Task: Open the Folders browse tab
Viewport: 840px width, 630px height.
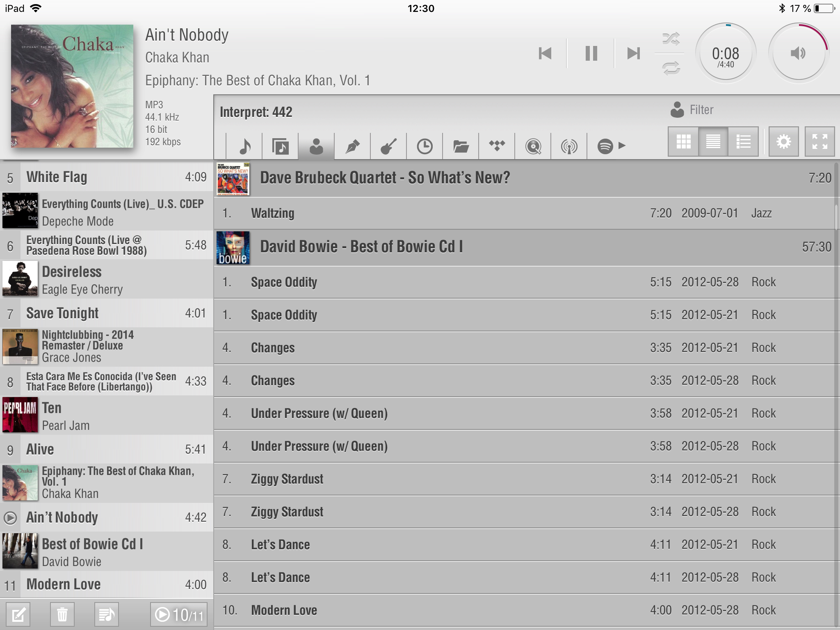Action: [x=461, y=146]
